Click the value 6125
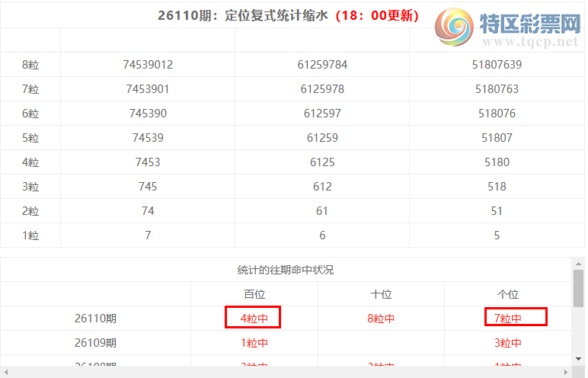The height and width of the screenshot is (378, 588). [322, 162]
